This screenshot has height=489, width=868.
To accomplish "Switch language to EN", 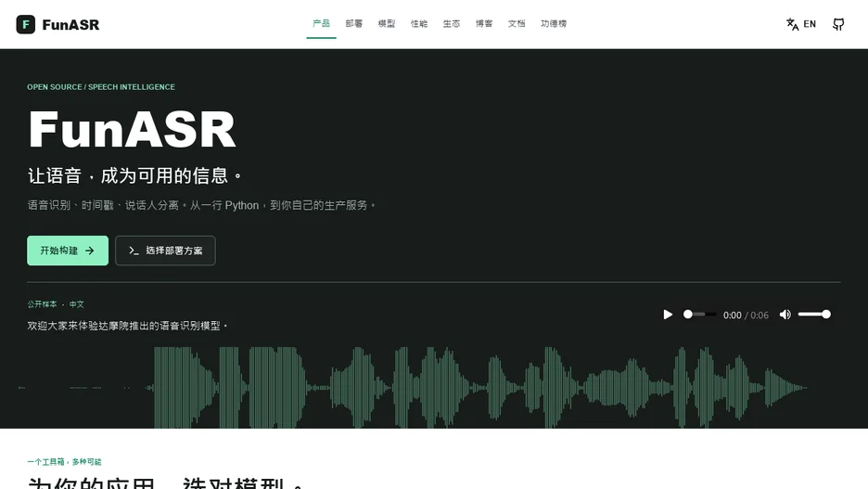I will pyautogui.click(x=810, y=24).
